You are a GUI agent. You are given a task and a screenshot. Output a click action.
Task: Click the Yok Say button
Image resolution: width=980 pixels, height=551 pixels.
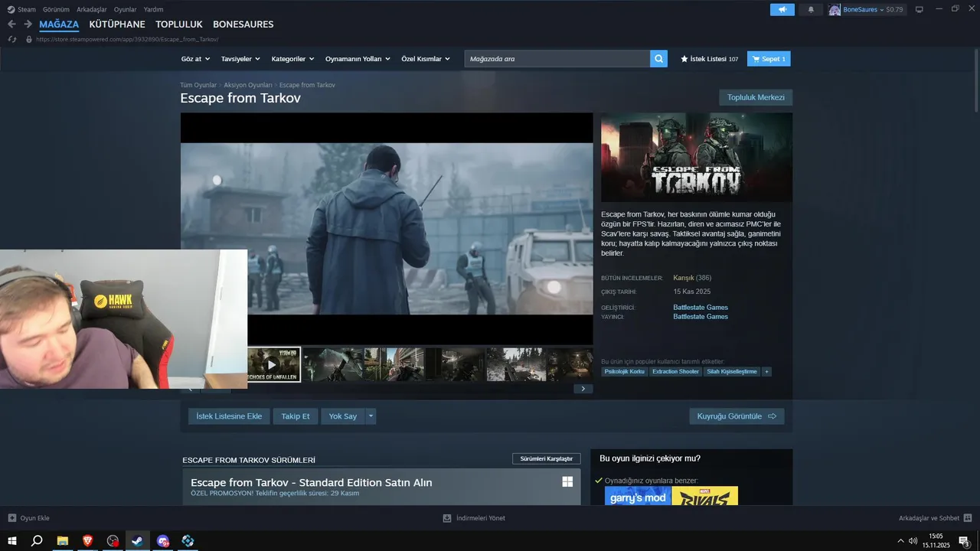[x=343, y=416]
